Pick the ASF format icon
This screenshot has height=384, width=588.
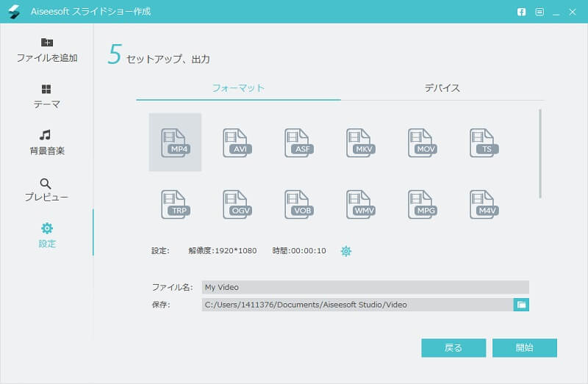pos(299,142)
